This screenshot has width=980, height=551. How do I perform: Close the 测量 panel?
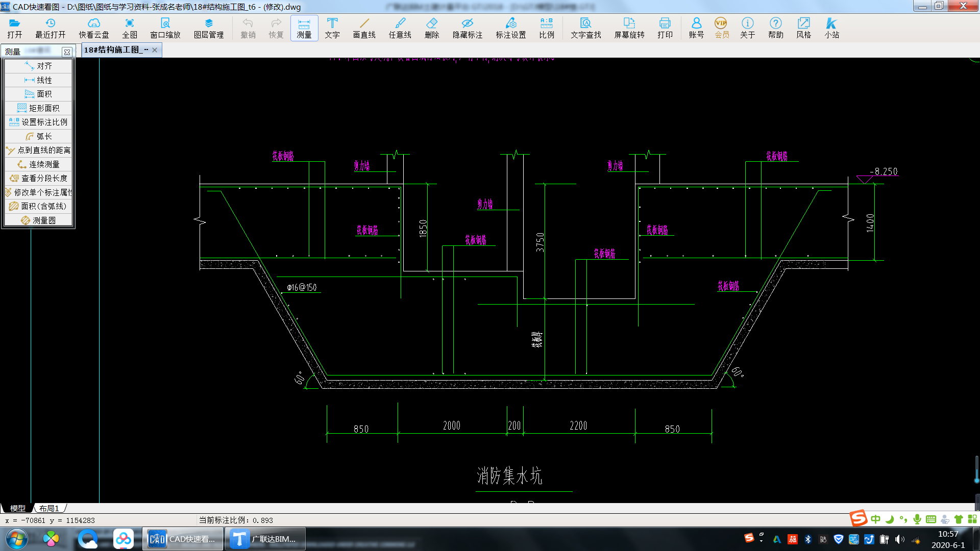click(67, 52)
